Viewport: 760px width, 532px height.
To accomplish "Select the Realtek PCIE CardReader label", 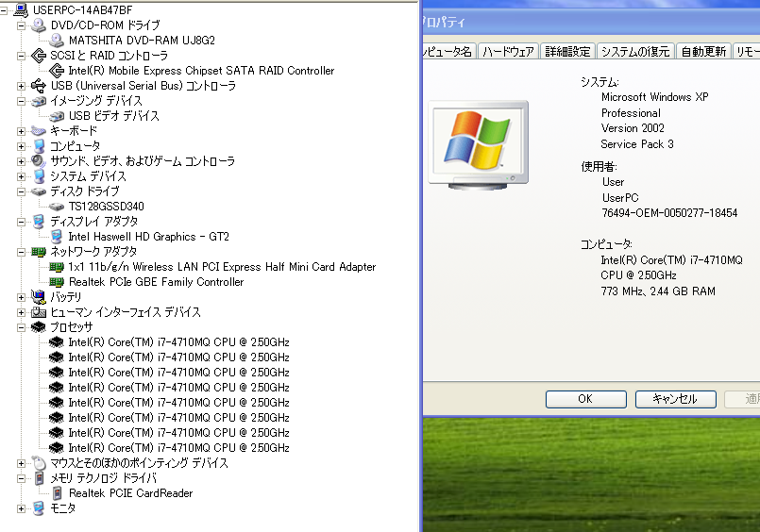I will (130, 493).
